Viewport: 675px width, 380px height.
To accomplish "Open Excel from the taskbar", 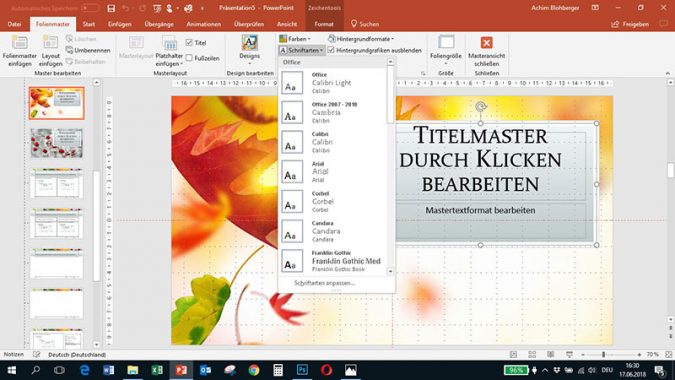I will [x=157, y=370].
